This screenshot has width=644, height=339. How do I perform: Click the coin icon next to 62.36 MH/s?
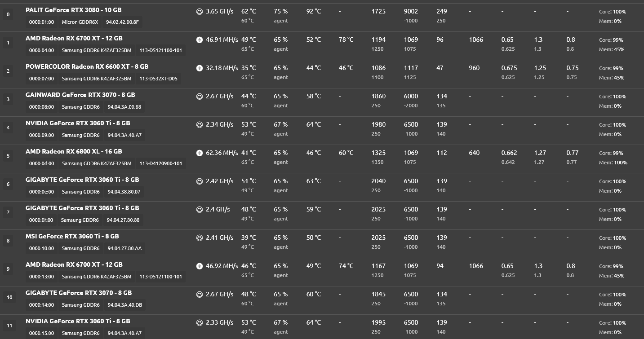[200, 153]
